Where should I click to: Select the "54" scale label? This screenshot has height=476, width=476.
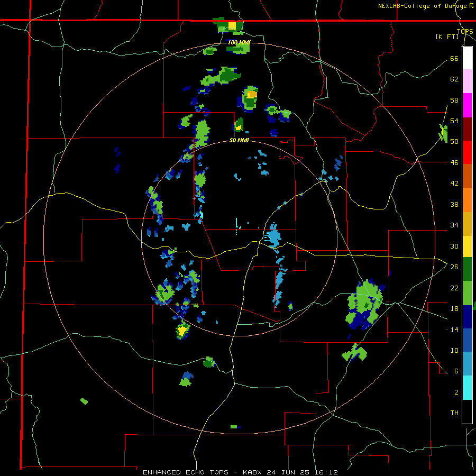pos(454,121)
